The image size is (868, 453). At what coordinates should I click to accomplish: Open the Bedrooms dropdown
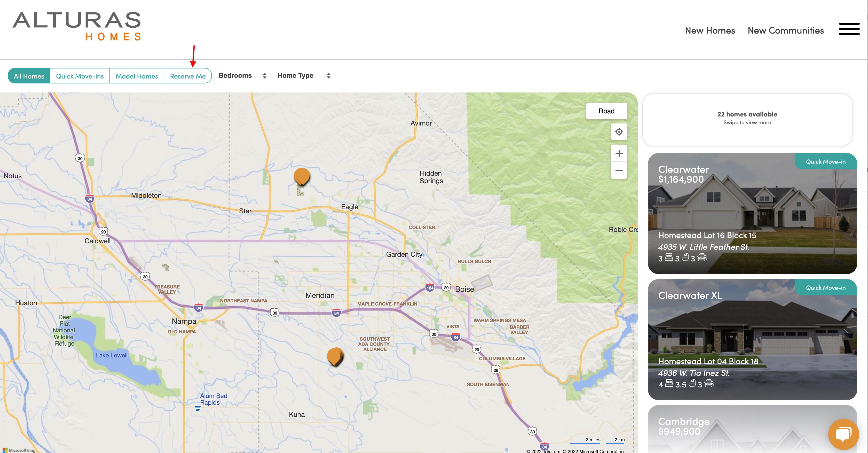243,75
